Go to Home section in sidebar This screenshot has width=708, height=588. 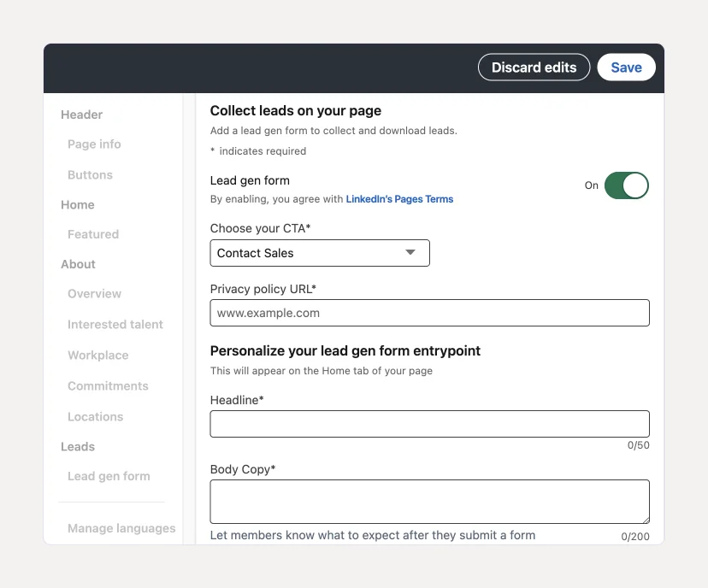(x=78, y=205)
